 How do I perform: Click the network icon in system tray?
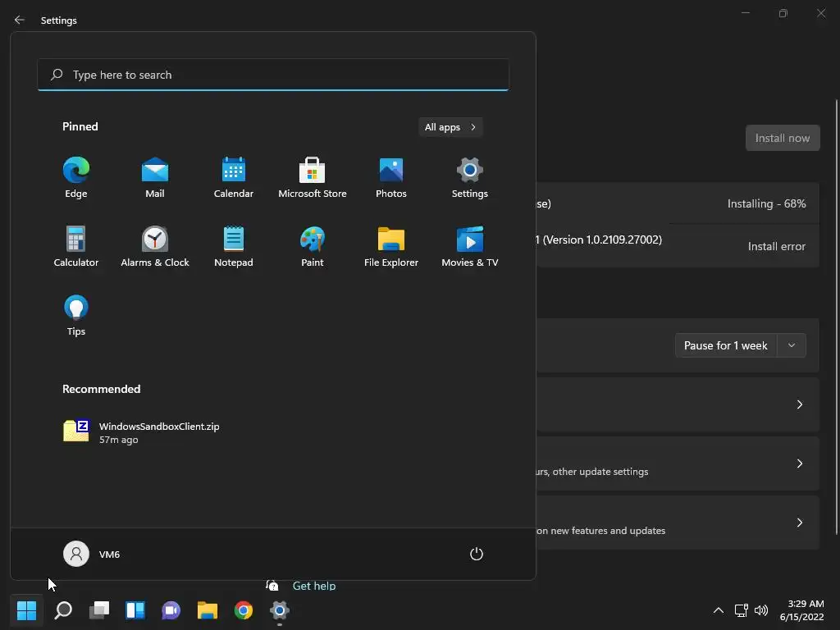coord(742,610)
